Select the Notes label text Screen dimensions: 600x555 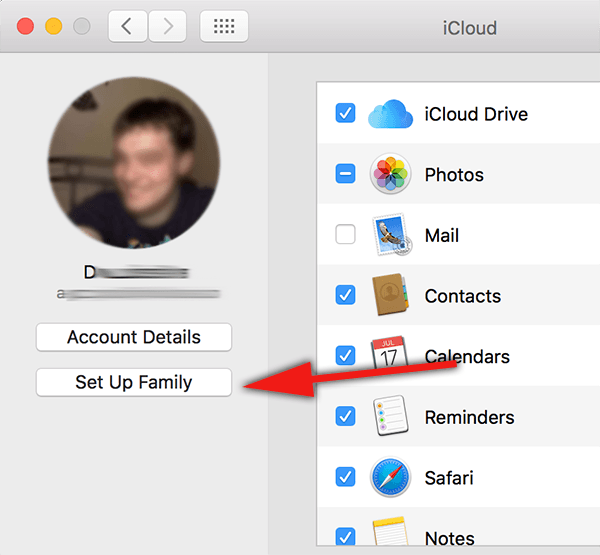tap(450, 538)
